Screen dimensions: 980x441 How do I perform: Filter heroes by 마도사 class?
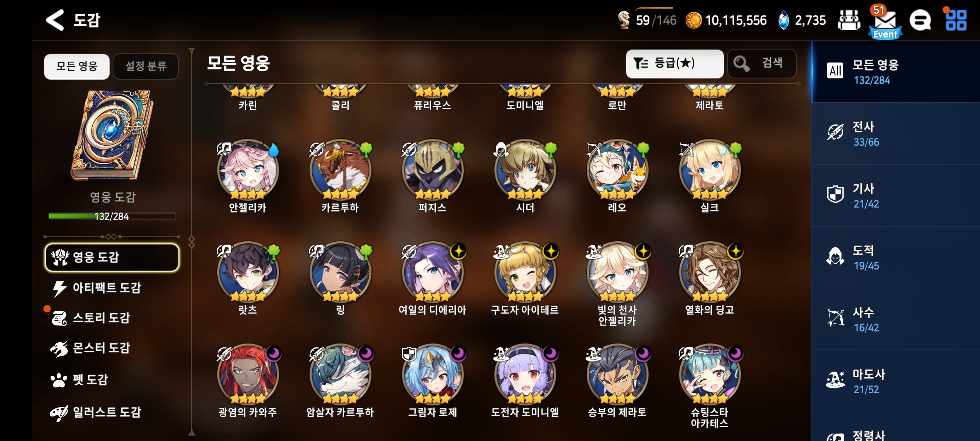point(896,381)
